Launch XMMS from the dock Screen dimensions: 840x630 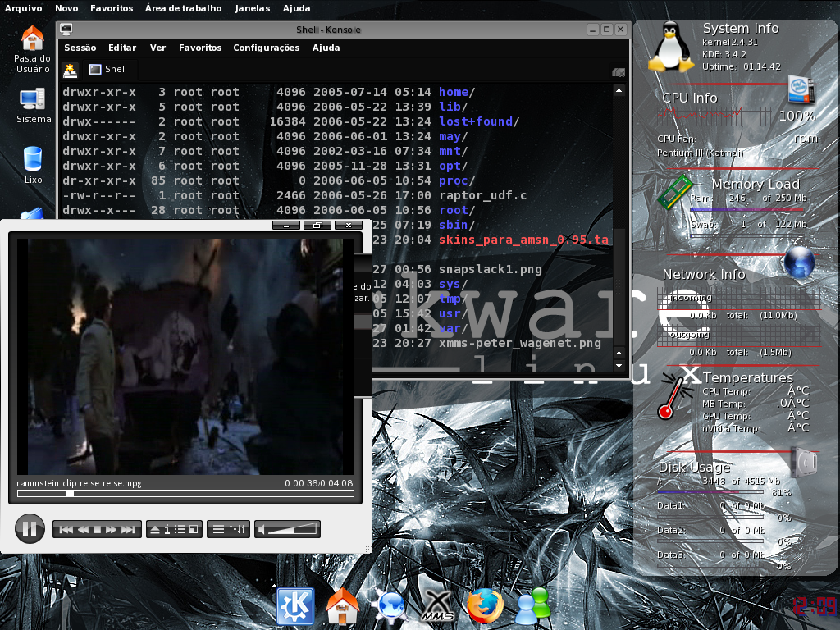point(438,606)
